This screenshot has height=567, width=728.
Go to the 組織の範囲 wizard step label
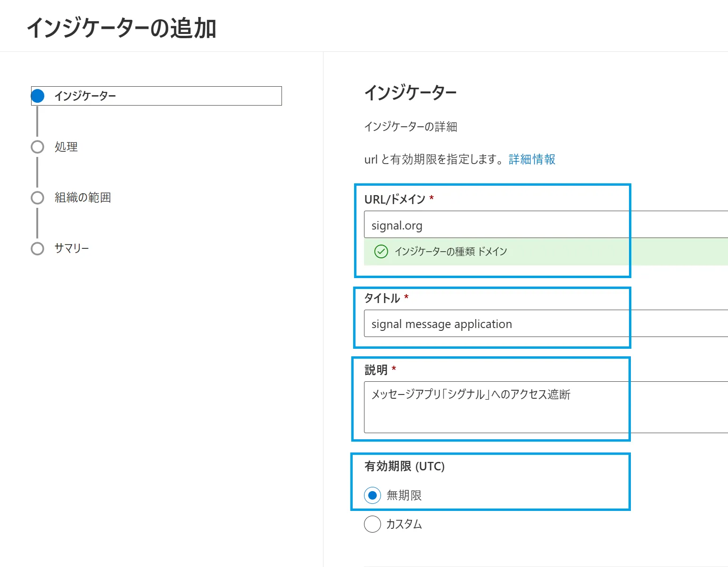[x=83, y=197]
